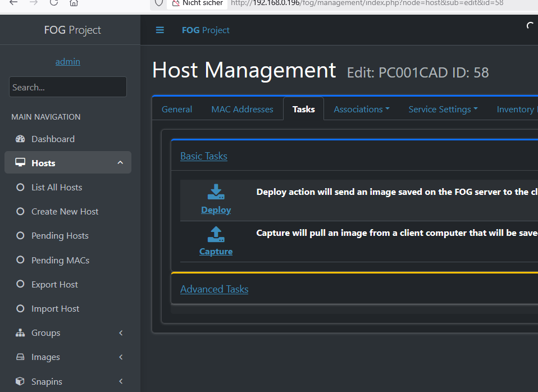Click the Hosts monitor icon
Image resolution: width=538 pixels, height=392 pixels.
[20, 162]
